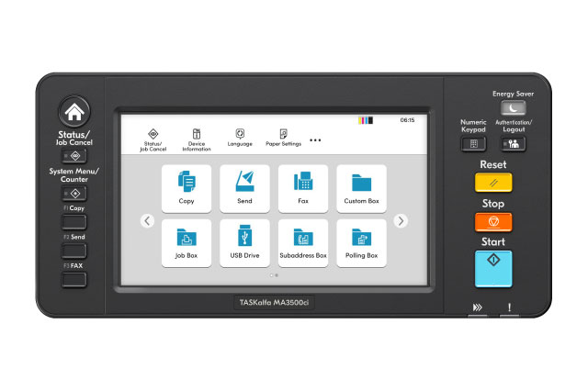Go to next page with right arrow
The width and height of the screenshot is (588, 391).
tap(401, 220)
